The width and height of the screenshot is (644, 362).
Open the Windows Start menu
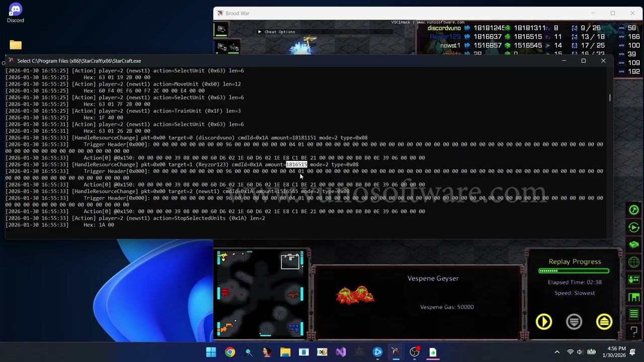tap(211, 352)
